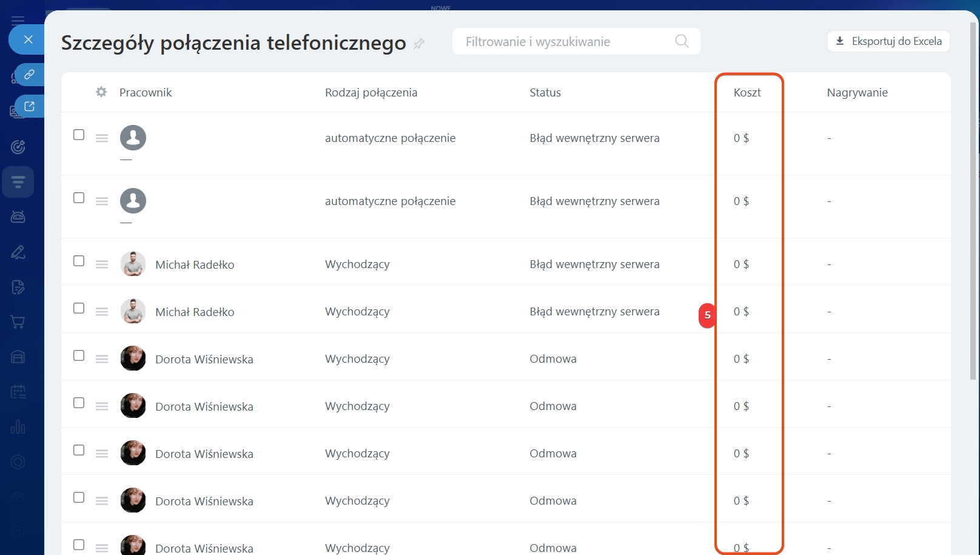The height and width of the screenshot is (555, 980).
Task: Tick the first Dorota Wiśniewska row checkbox
Action: tap(79, 355)
